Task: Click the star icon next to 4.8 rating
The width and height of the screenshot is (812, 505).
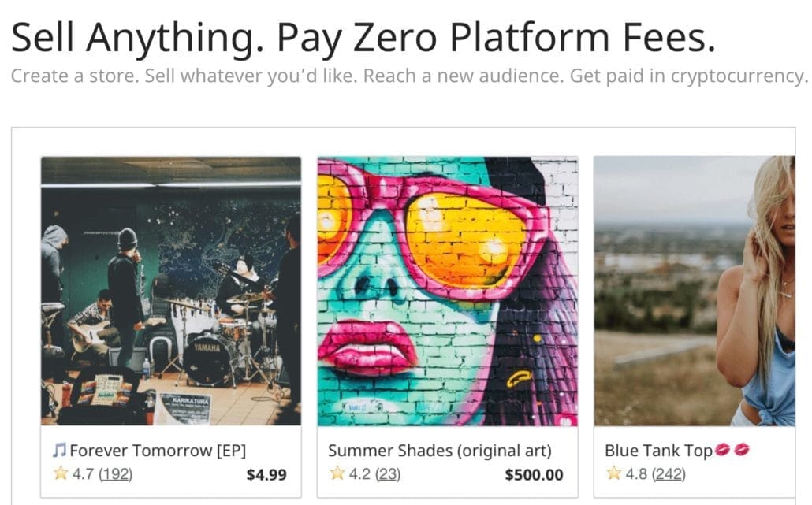Action: (x=613, y=473)
